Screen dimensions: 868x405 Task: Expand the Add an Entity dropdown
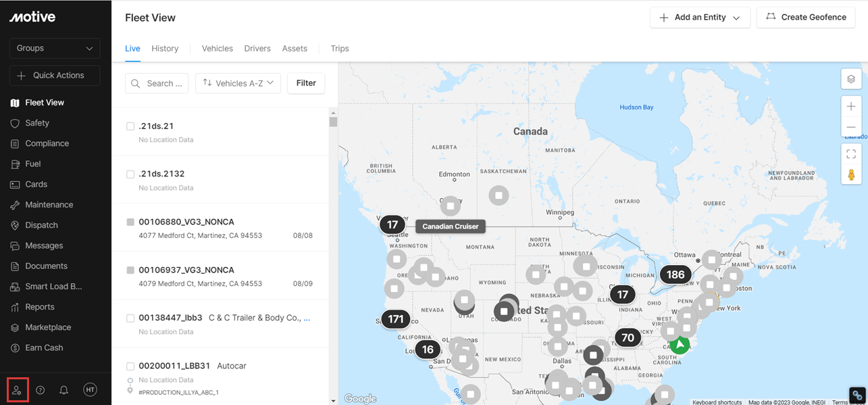[700, 18]
